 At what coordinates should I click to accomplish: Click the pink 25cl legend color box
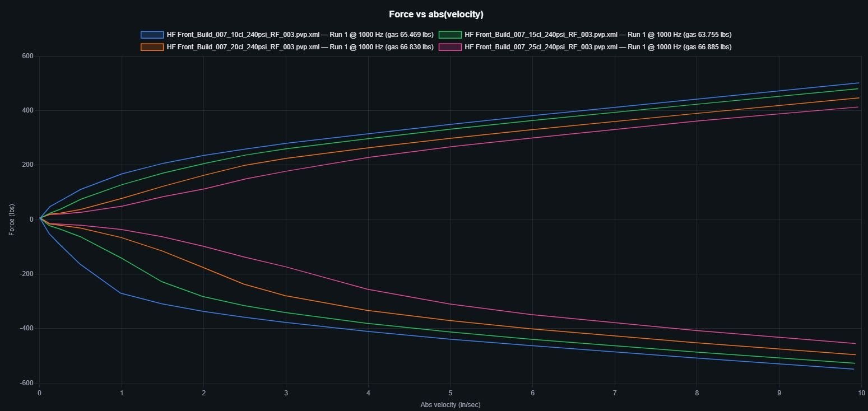point(450,47)
